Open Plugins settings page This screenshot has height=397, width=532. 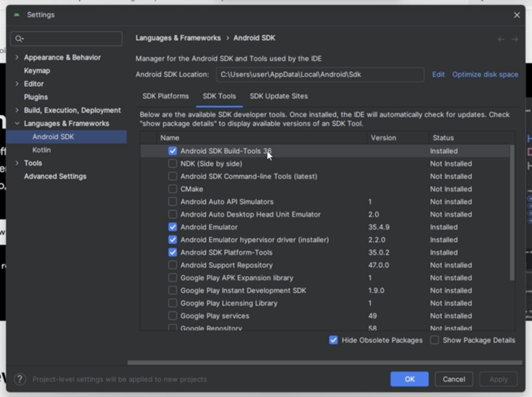[x=36, y=97]
